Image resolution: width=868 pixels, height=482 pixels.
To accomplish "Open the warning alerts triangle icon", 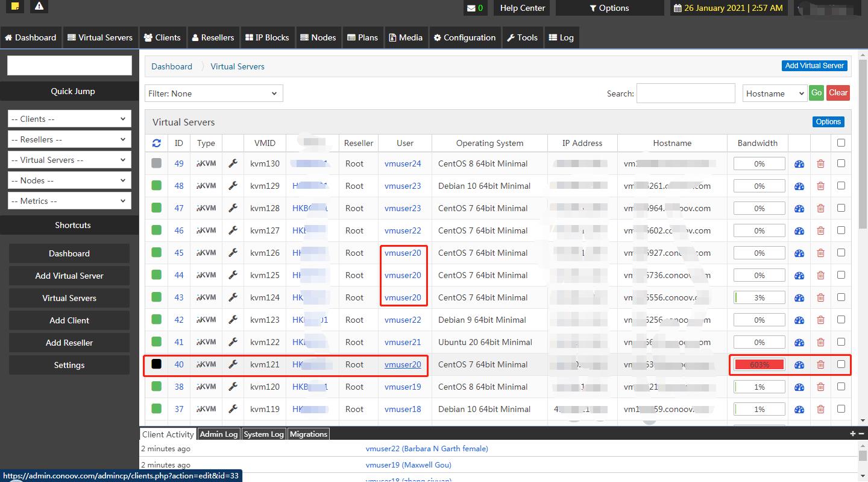I will tap(39, 7).
